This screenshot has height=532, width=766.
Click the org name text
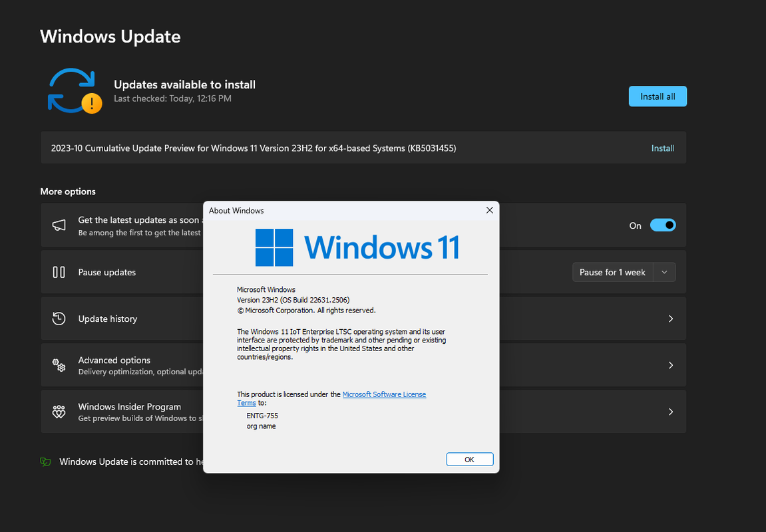click(261, 426)
